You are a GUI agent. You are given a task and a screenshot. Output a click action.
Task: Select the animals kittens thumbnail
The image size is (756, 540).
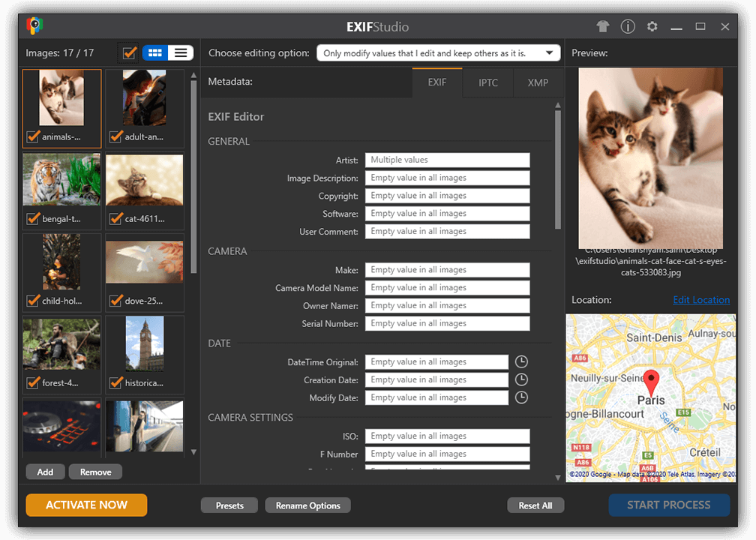(x=61, y=97)
